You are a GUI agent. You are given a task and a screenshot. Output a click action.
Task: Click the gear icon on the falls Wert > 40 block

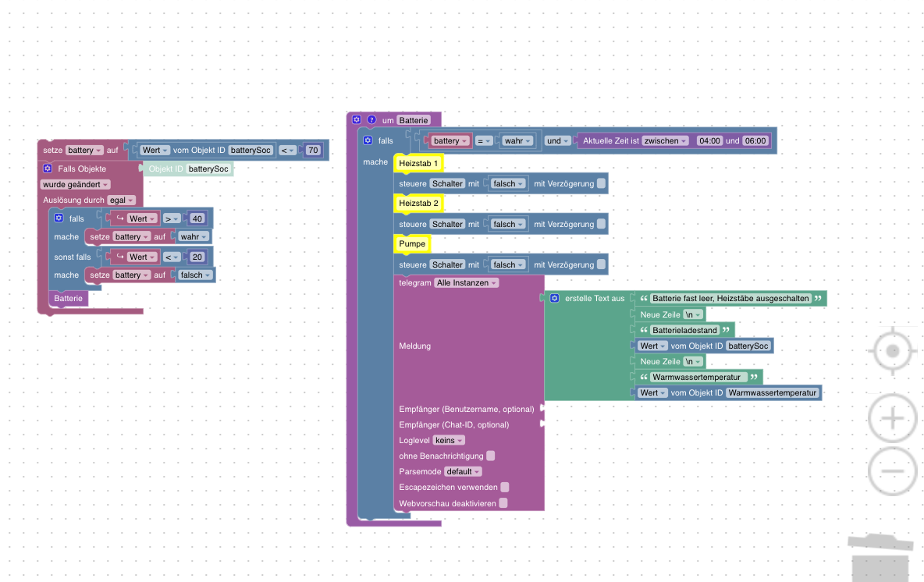59,218
